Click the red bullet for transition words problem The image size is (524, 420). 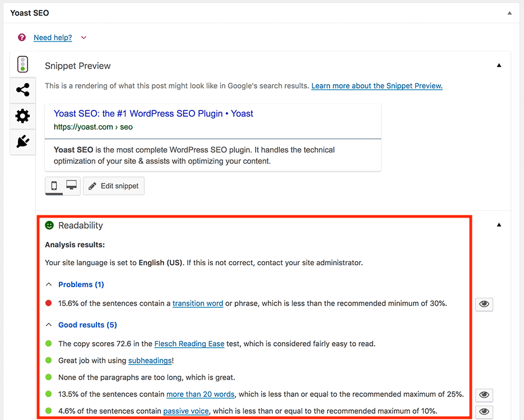click(48, 303)
